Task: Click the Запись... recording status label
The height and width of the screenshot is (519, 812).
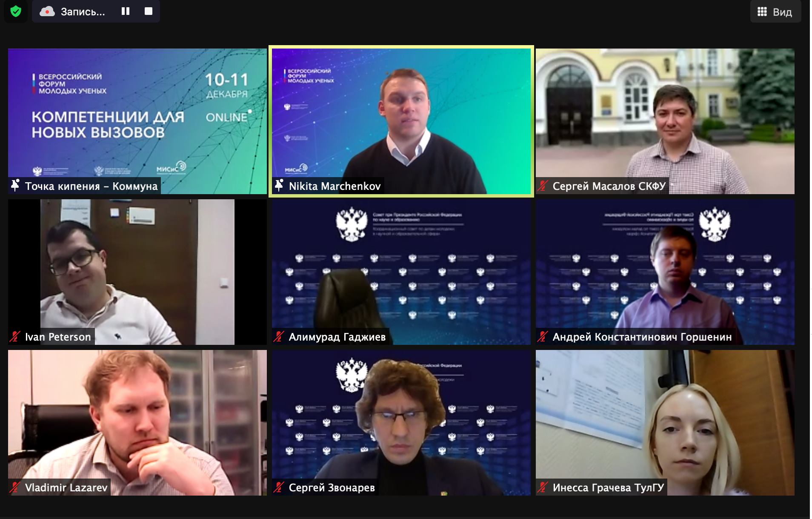Action: coord(83,11)
